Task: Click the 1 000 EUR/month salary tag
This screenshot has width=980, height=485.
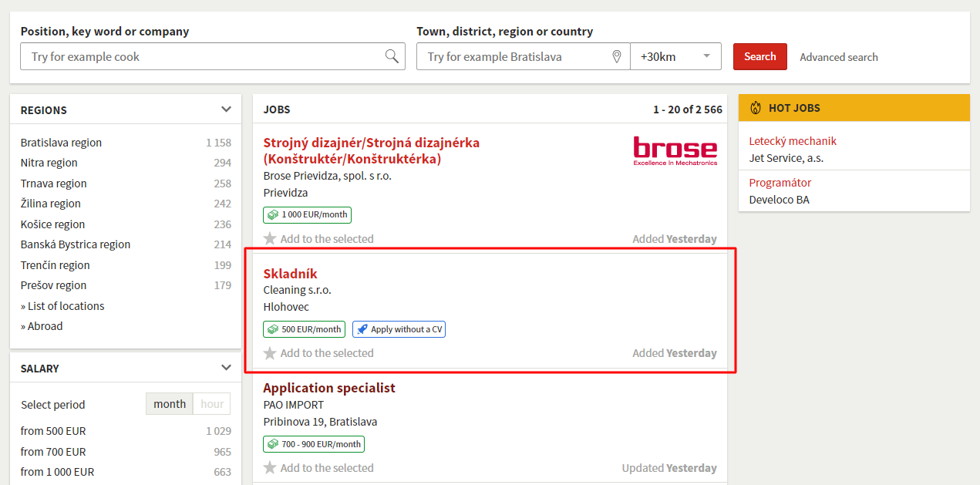Action: tap(307, 215)
